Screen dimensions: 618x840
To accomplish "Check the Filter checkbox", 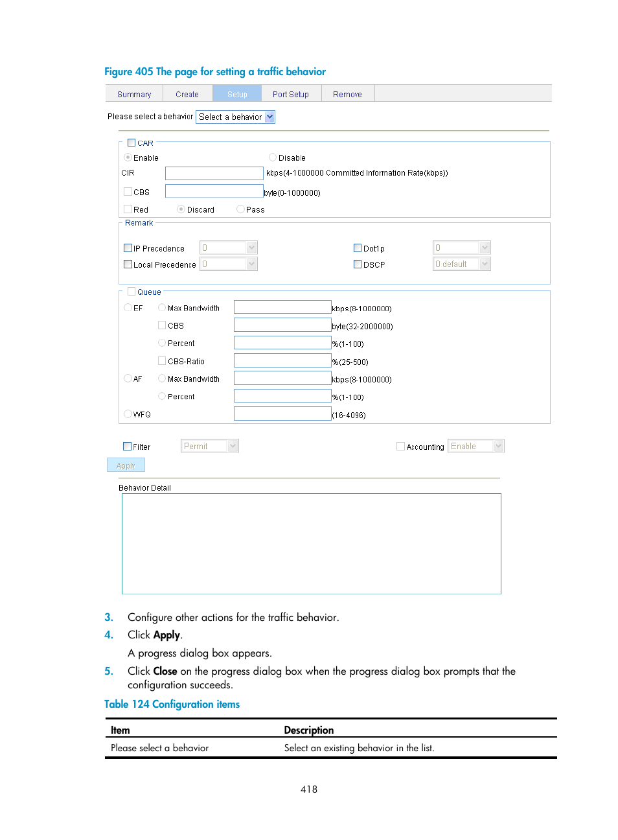I will [127, 446].
